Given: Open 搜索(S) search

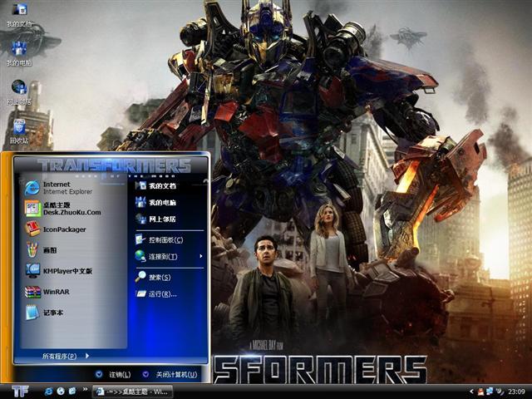Looking at the screenshot, I should click(x=153, y=277).
